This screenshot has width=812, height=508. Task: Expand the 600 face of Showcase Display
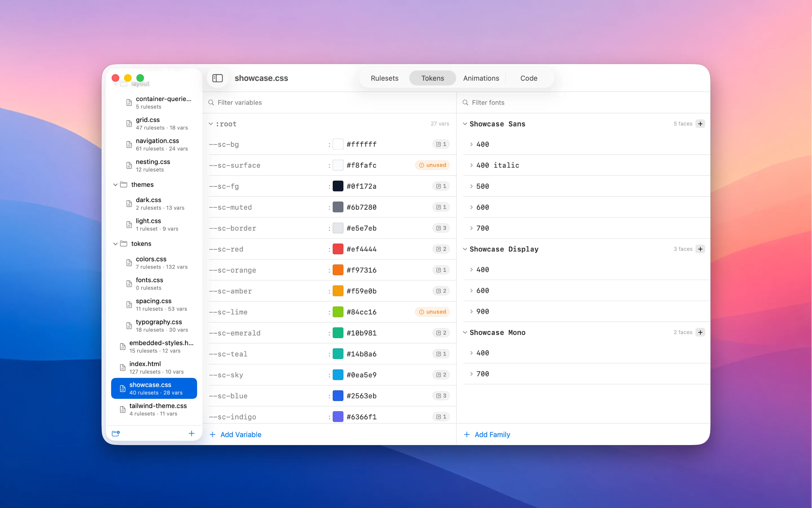click(471, 291)
